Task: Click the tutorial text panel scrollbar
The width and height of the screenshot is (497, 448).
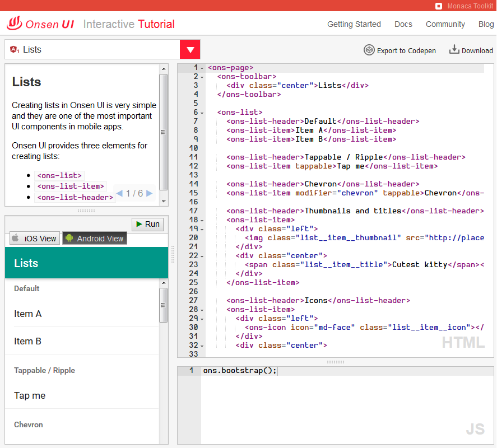Action: click(x=163, y=132)
